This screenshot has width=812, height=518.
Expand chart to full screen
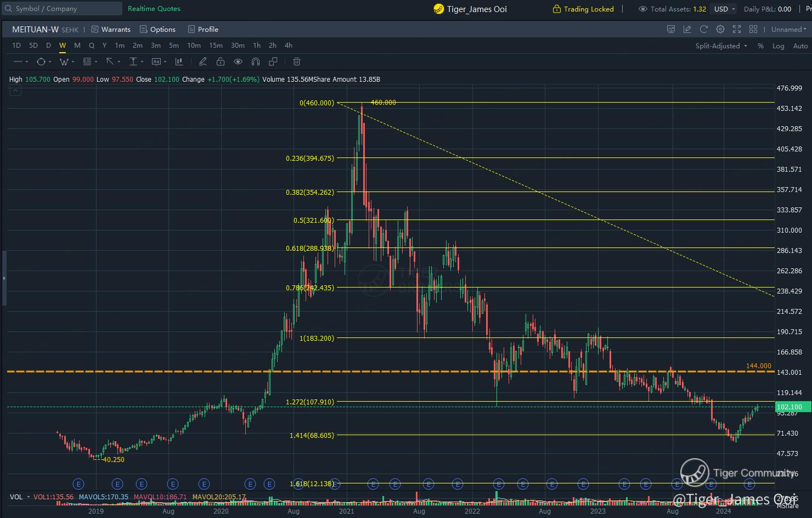737,29
